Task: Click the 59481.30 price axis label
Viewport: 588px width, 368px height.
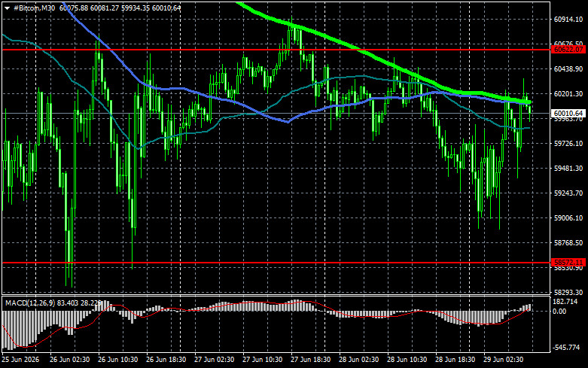Action: point(568,169)
